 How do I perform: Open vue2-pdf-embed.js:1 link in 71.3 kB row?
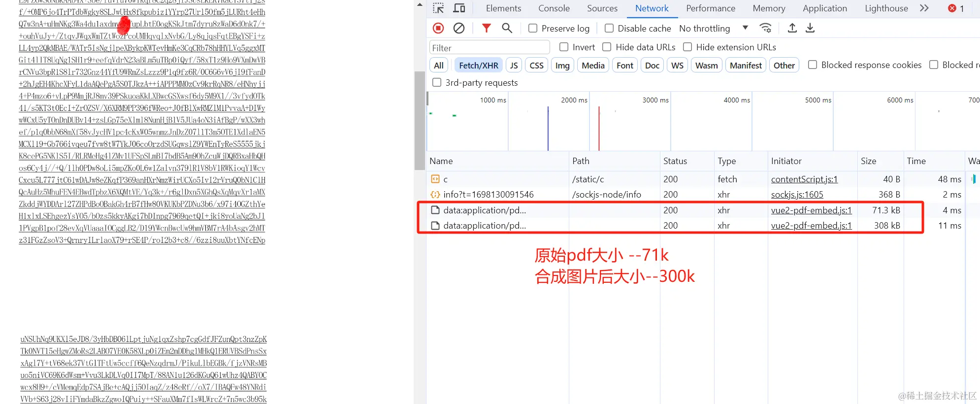pyautogui.click(x=811, y=210)
